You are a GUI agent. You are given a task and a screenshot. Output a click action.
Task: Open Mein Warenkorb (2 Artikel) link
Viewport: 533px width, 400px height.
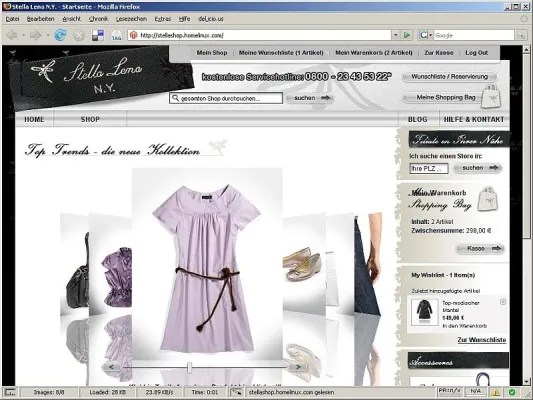pyautogui.click(x=374, y=53)
